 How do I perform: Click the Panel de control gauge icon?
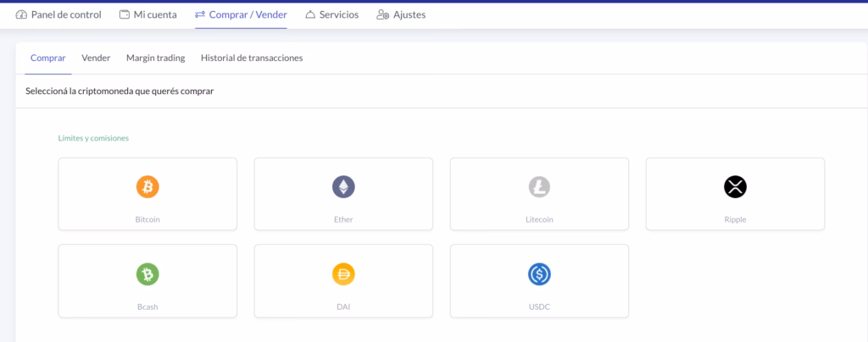tap(21, 15)
